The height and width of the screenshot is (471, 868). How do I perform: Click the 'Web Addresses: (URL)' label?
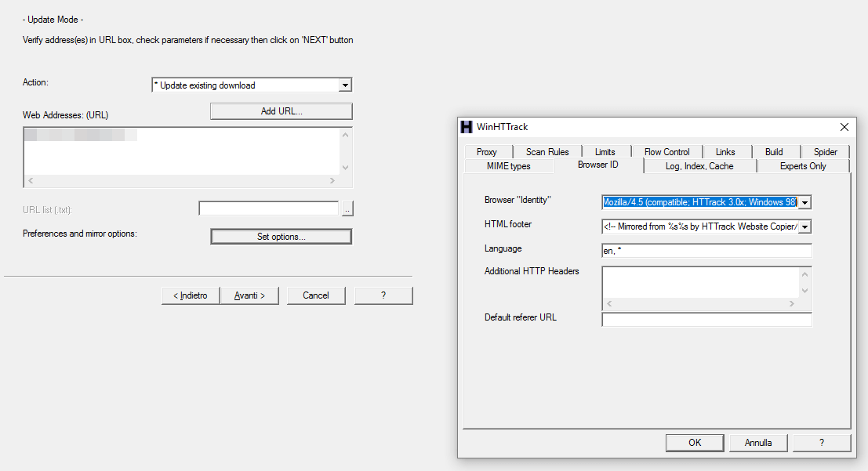point(65,115)
